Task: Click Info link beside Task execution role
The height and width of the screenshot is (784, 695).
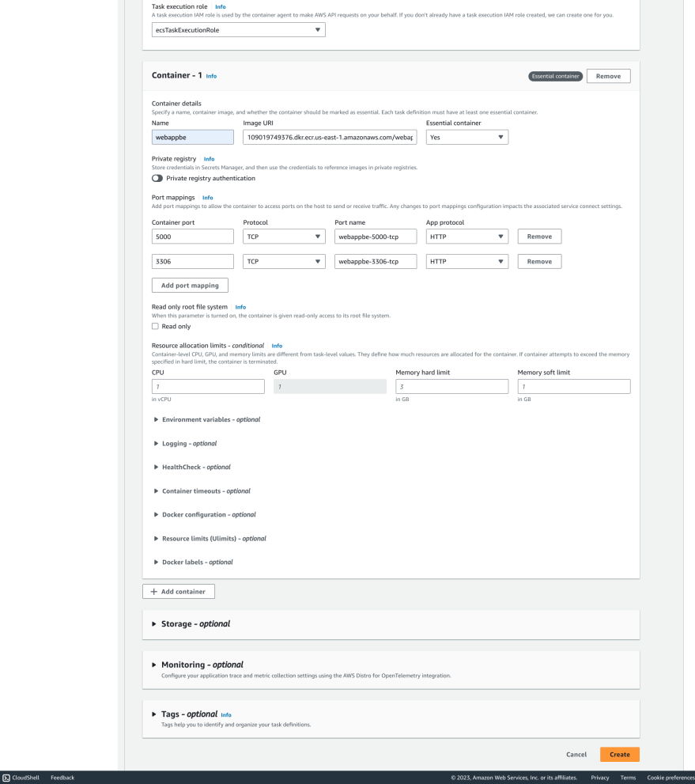Action: [x=221, y=7]
